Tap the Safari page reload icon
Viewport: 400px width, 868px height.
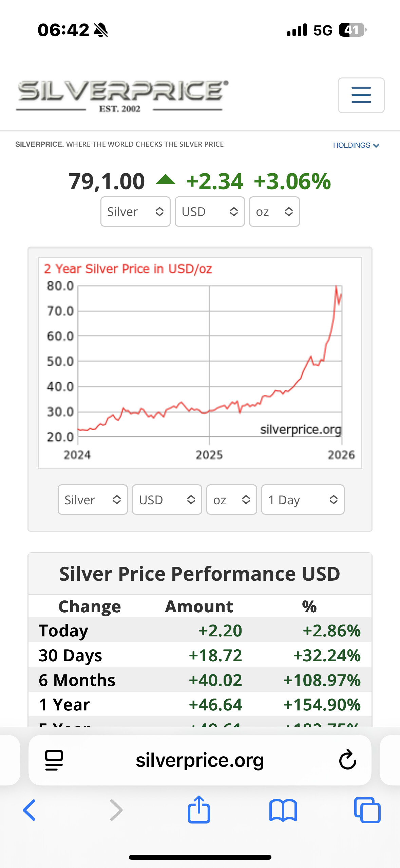pos(347,760)
